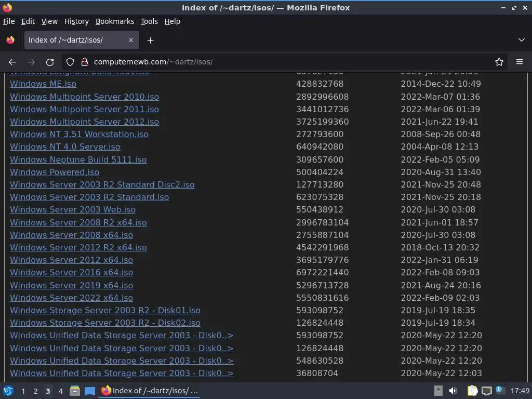Reload the current page
The height and width of the screenshot is (399, 532).
pos(50,62)
